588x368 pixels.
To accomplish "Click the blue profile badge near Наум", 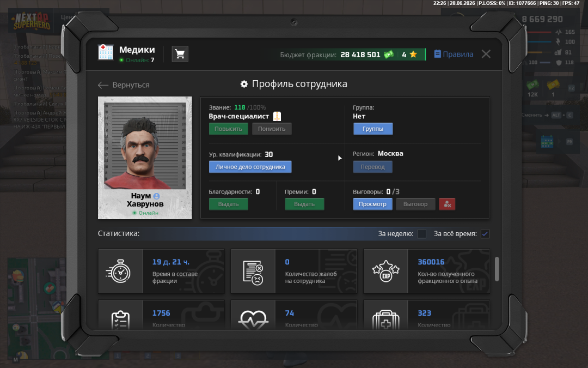I will click(x=156, y=196).
